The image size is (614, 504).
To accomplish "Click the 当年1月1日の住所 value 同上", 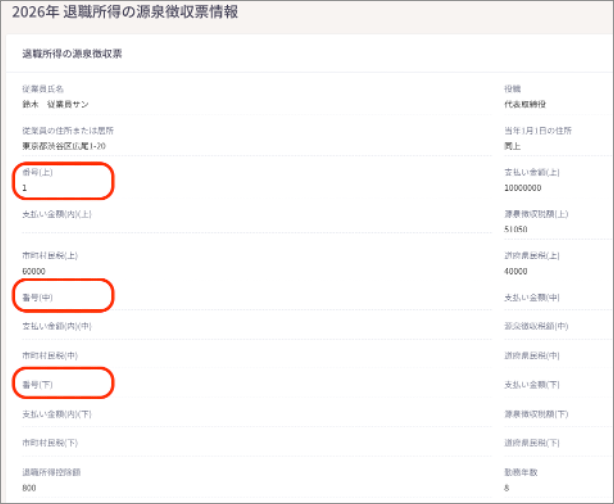I will 512,146.
